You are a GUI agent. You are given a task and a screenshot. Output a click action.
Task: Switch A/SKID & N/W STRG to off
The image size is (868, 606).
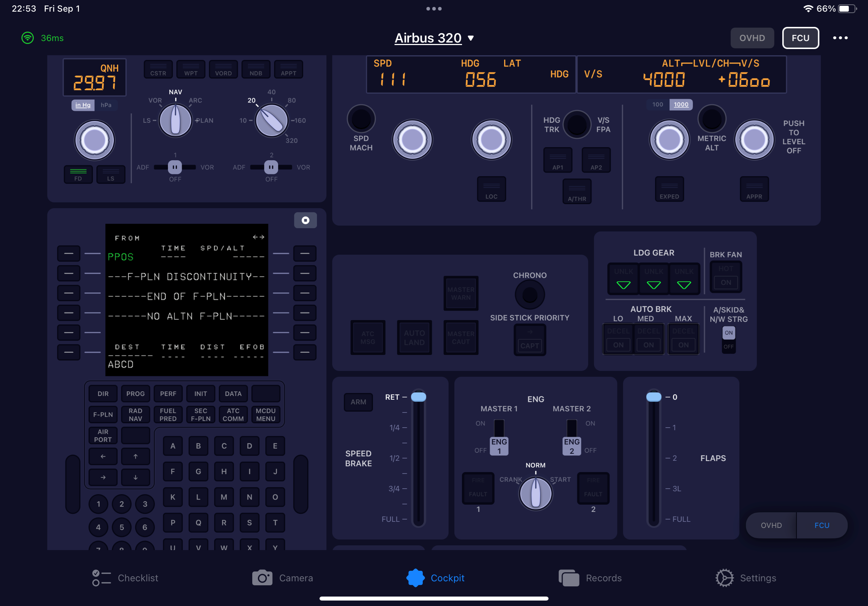728,346
